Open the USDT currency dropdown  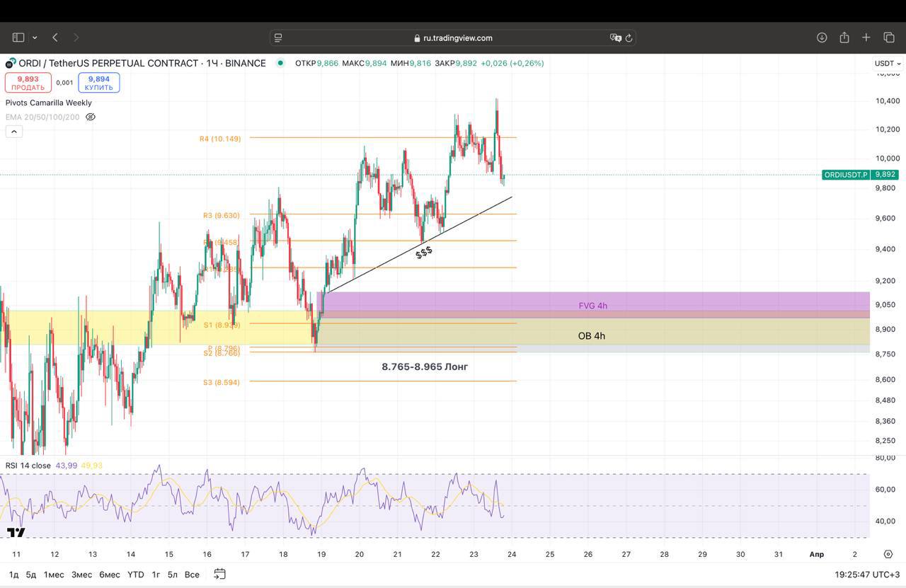tap(888, 63)
